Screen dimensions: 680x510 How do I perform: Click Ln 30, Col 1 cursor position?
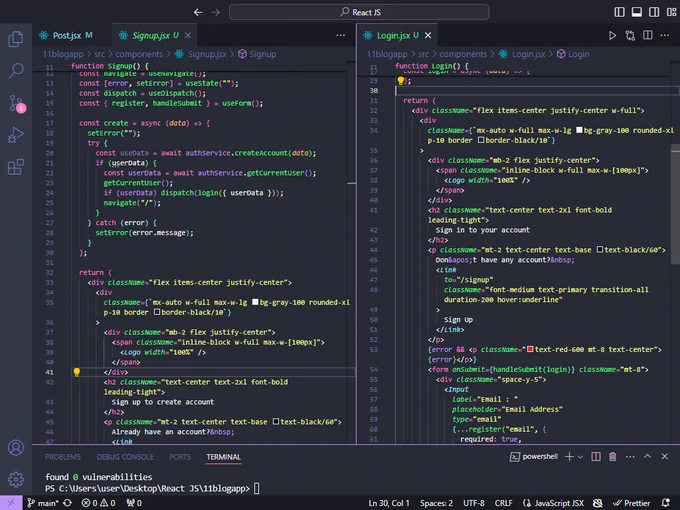(389, 503)
